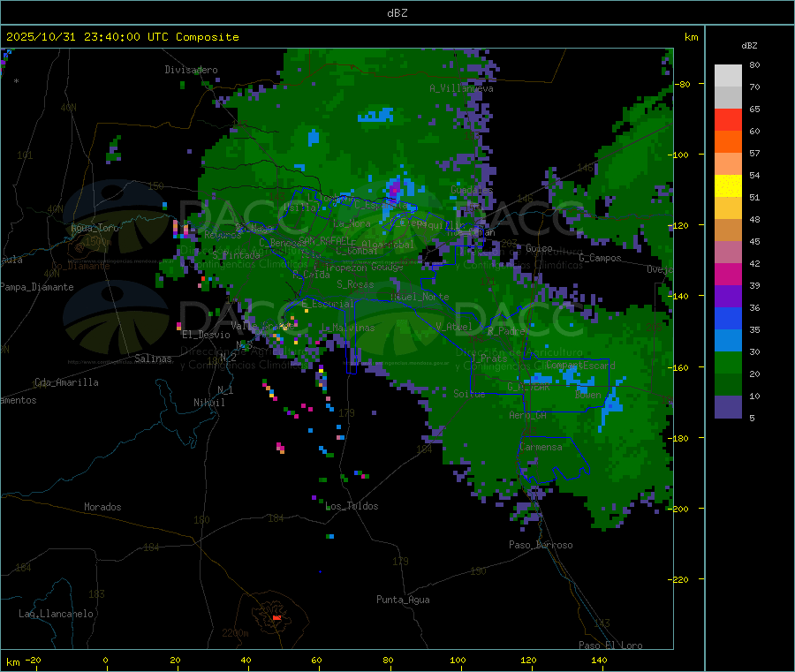Click the timestamp 2025/10/31 23:40:00 UTC Composite
Viewport: 795px width, 672px height.
click(x=122, y=37)
